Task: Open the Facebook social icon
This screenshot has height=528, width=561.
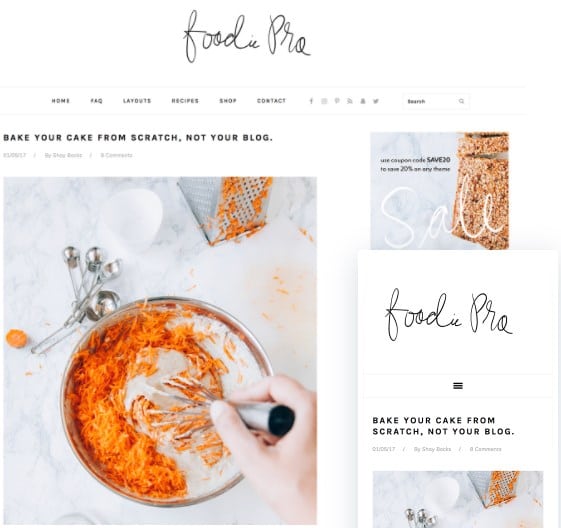Action: click(311, 101)
